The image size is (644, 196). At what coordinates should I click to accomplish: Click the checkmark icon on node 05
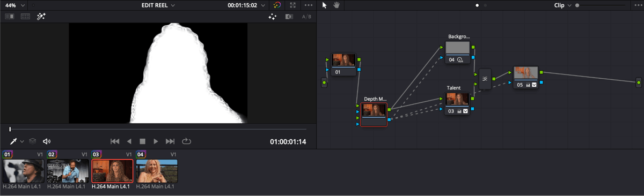534,85
